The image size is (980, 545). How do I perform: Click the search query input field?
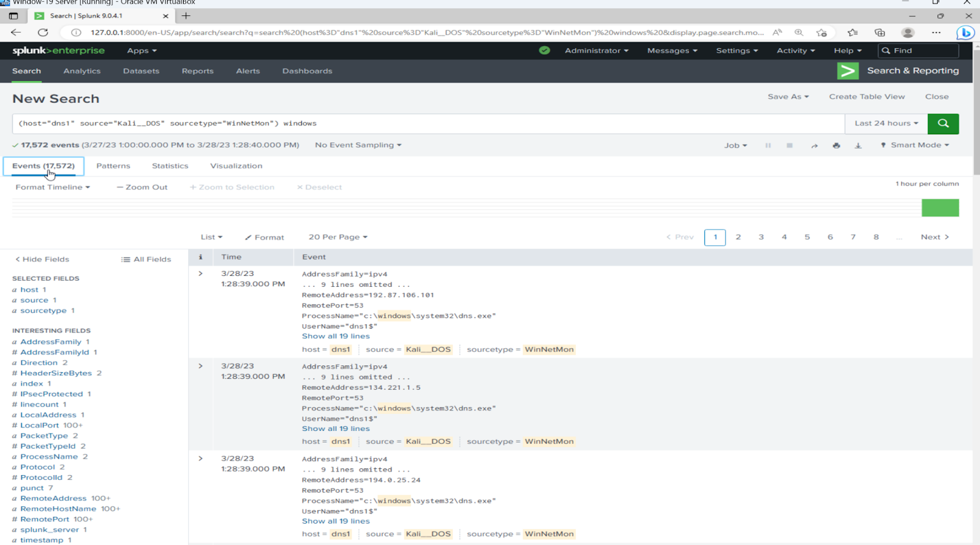coord(428,123)
